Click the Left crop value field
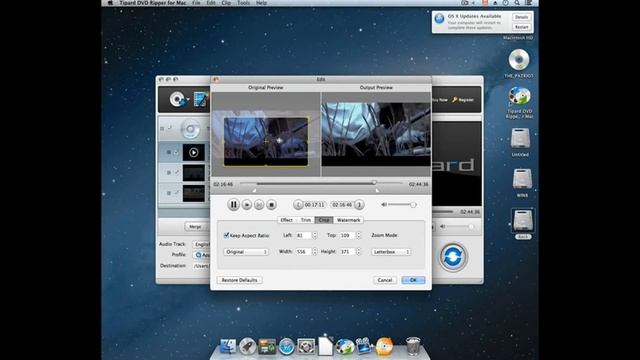 (303, 235)
